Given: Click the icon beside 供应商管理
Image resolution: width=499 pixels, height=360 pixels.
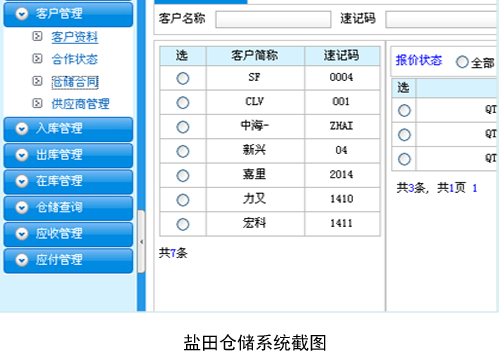Looking at the screenshot, I should (37, 103).
